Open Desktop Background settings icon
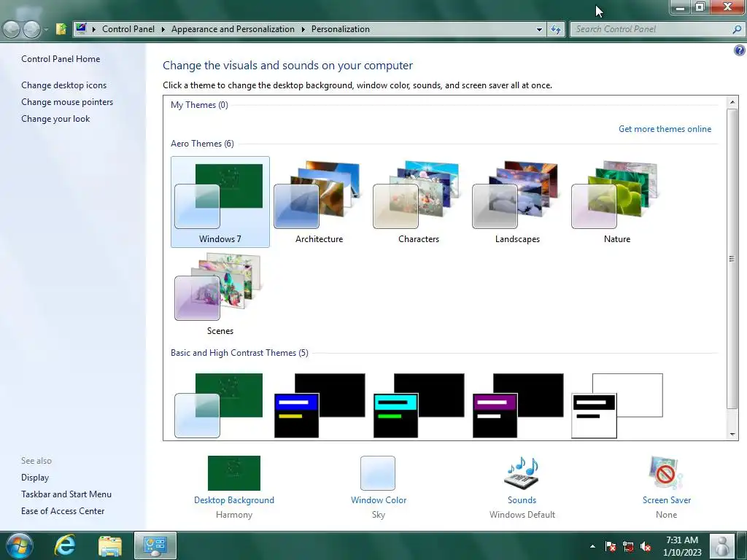Image resolution: width=747 pixels, height=560 pixels. click(234, 472)
